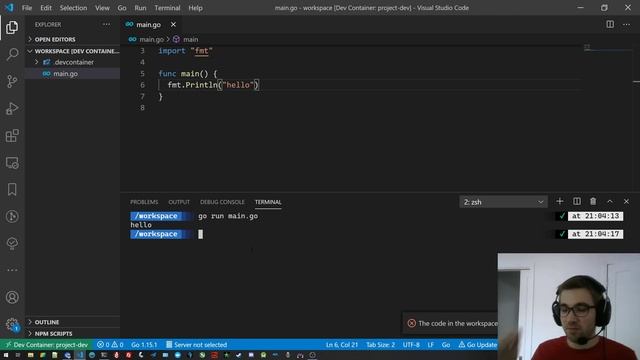Select language mode Go in status bar
The height and width of the screenshot is (360, 640).
[446, 344]
